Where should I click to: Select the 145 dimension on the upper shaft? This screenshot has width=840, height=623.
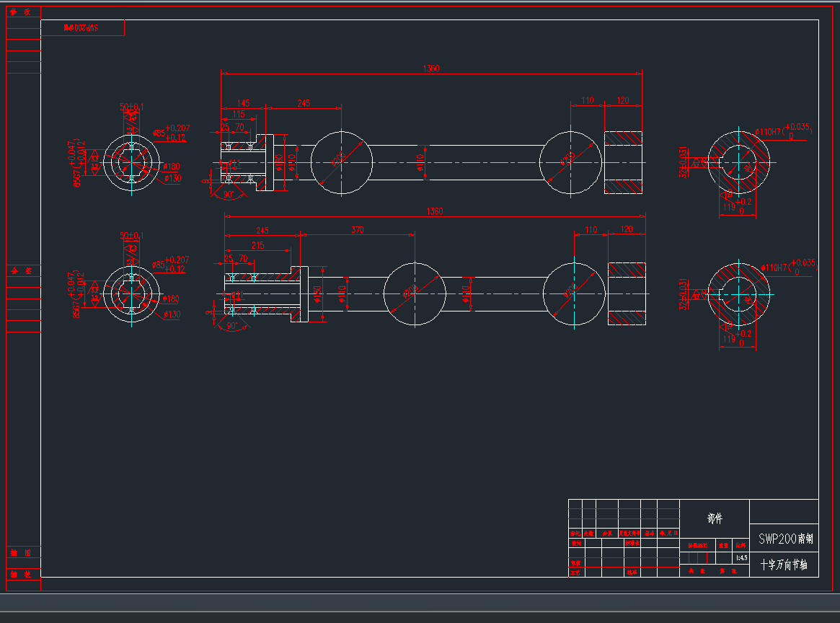pyautogui.click(x=242, y=104)
